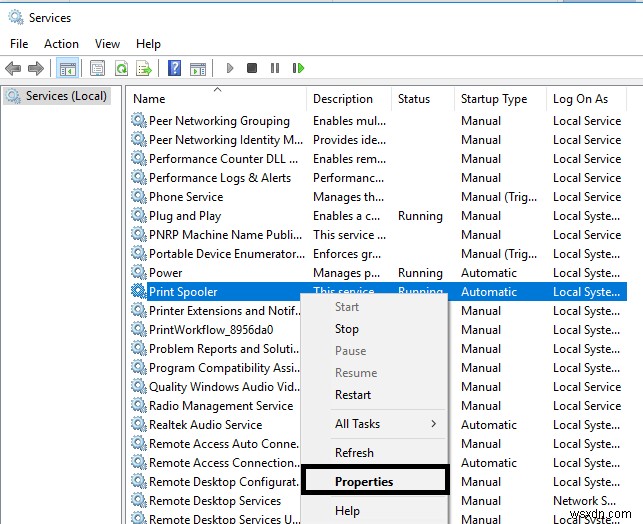Select the Print Spooler service row

point(378,292)
